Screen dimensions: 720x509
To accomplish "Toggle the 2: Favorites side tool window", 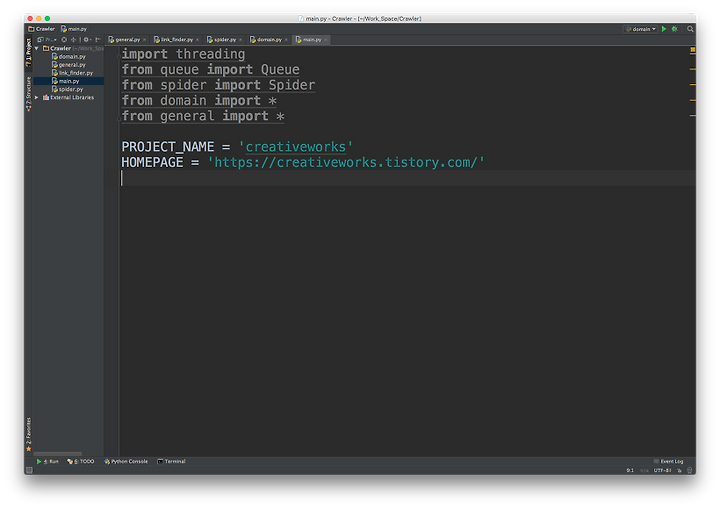I will (28, 434).
